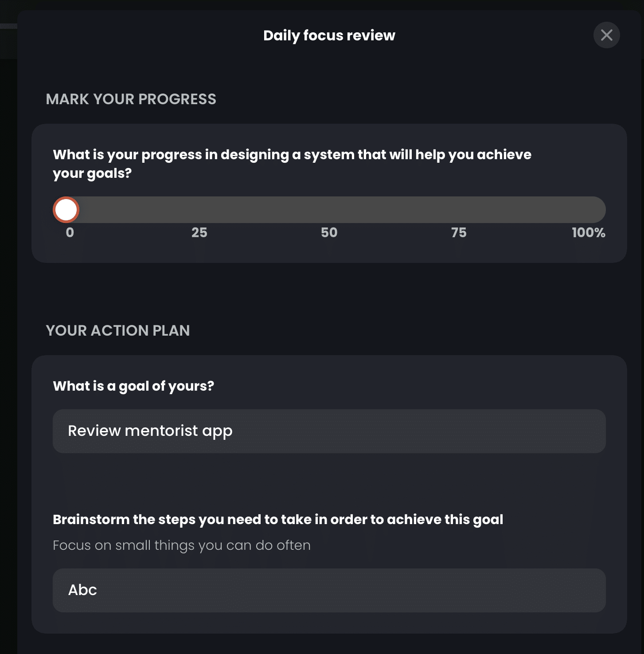Screen dimensions: 644x654
Task: Click the 'What is a goal of yours?' question
Action: 133,386
